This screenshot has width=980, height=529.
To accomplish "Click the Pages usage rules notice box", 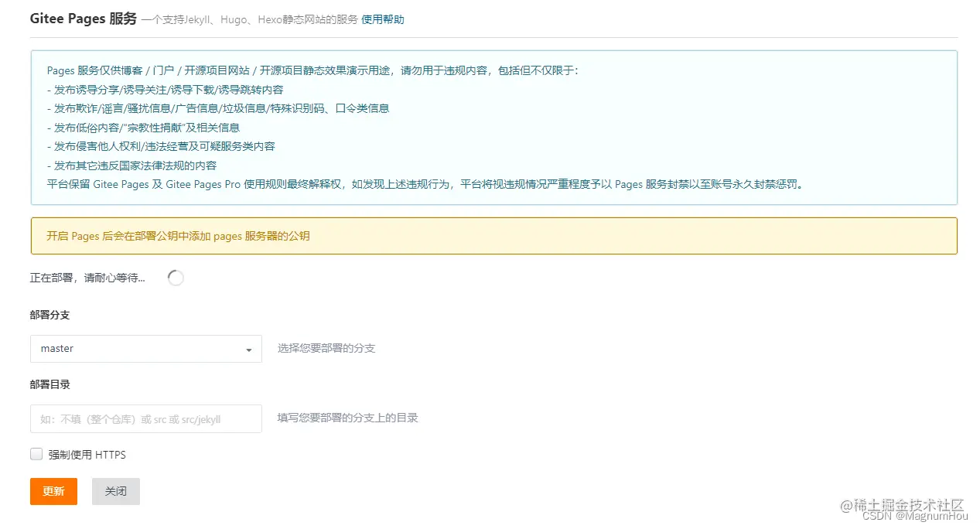I will tap(492, 128).
